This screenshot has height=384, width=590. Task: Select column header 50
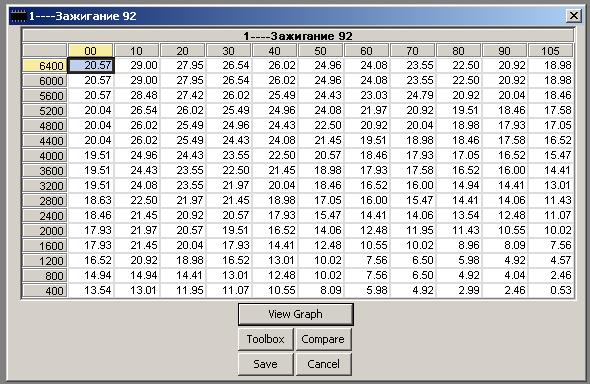(320, 50)
